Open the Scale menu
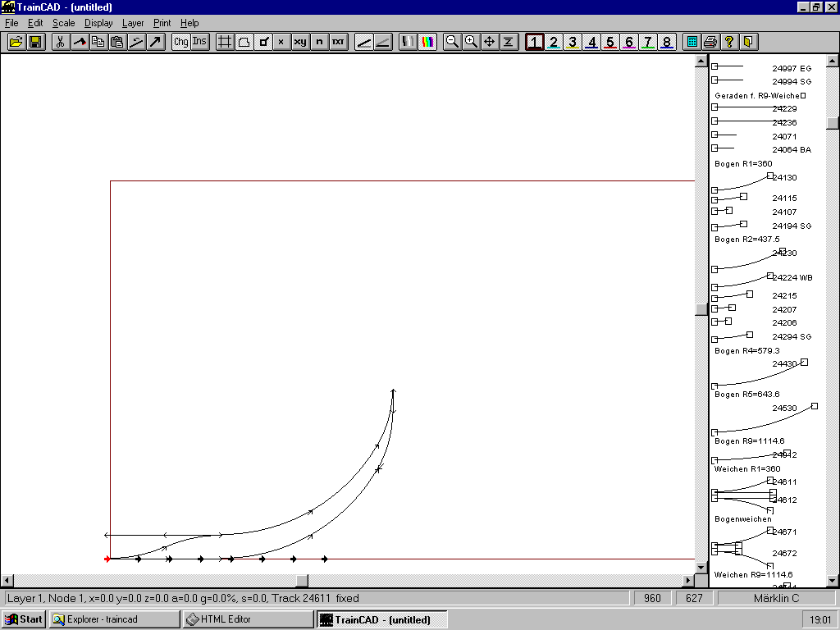The image size is (840, 630). coord(63,23)
